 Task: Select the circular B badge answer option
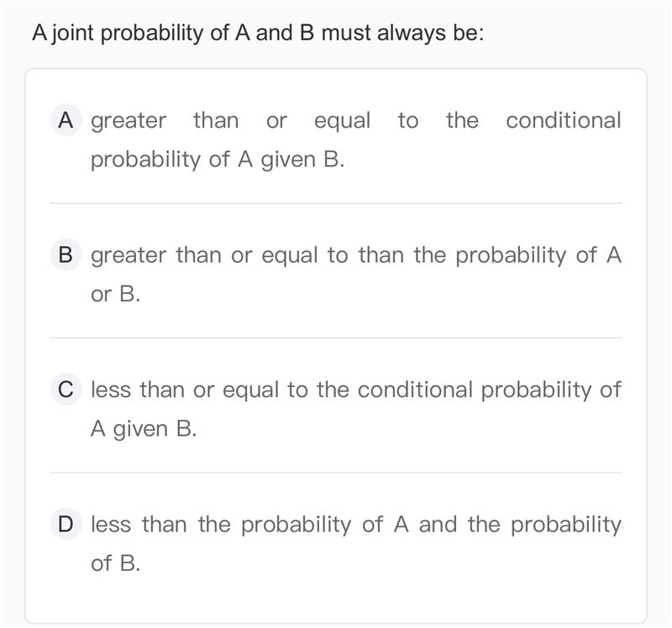click(66, 254)
